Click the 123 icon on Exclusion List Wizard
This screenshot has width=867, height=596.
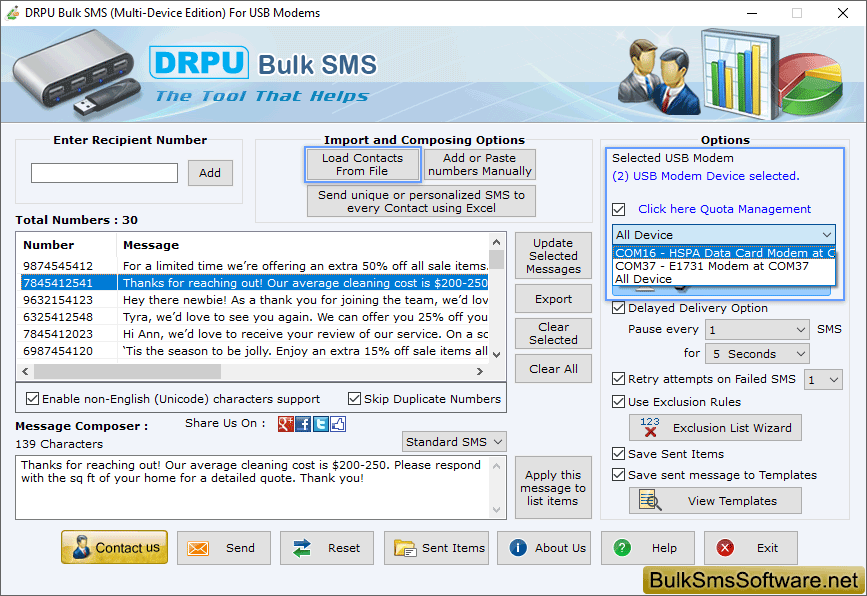(x=650, y=427)
